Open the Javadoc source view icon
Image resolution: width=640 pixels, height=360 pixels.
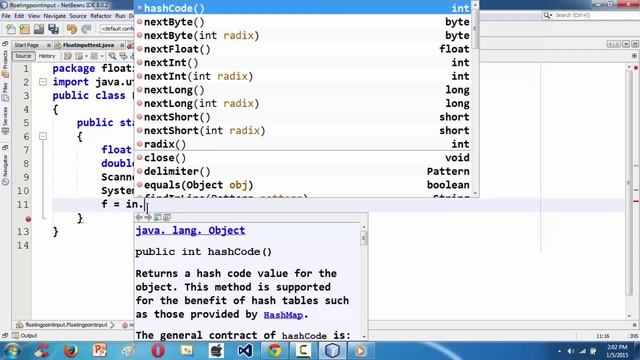point(167,218)
